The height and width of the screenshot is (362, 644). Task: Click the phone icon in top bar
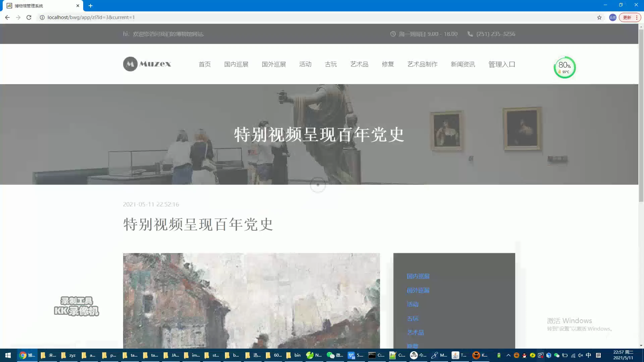click(x=470, y=34)
